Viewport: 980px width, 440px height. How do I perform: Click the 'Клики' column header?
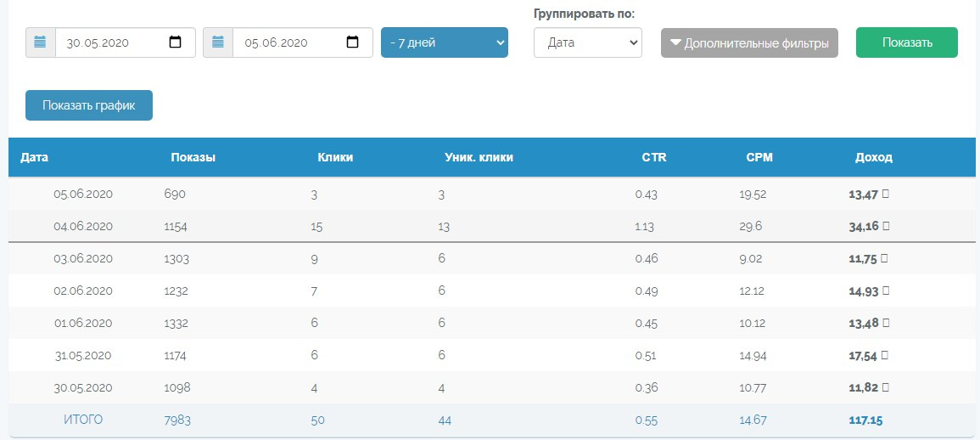click(335, 157)
